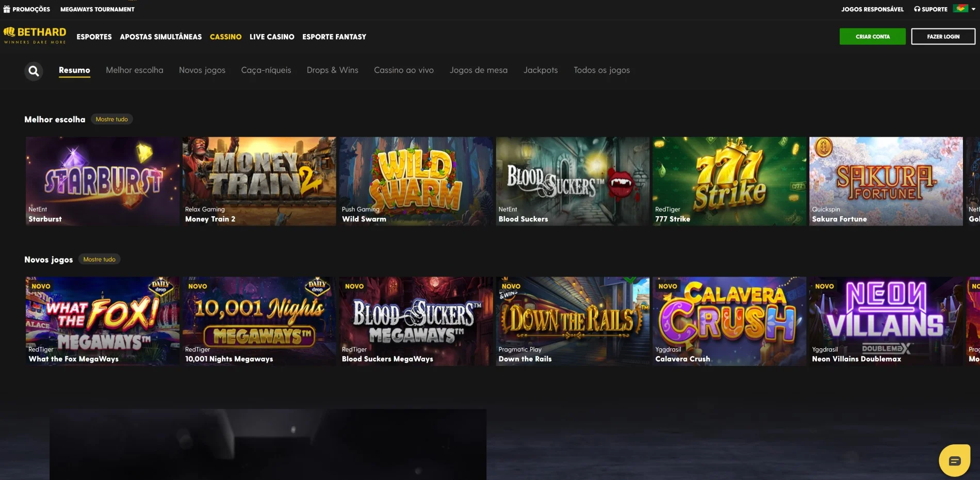Show all Novos jogos games
The image size is (980, 480).
(99, 260)
